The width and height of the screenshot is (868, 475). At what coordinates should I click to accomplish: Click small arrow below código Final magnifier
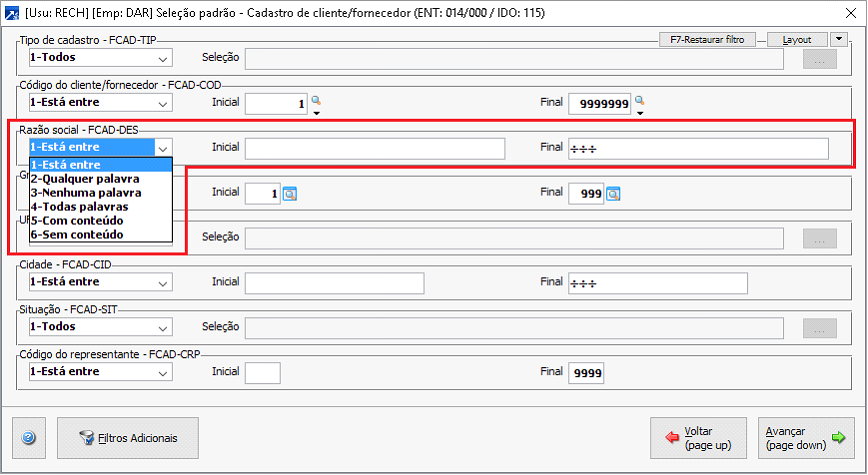640,113
